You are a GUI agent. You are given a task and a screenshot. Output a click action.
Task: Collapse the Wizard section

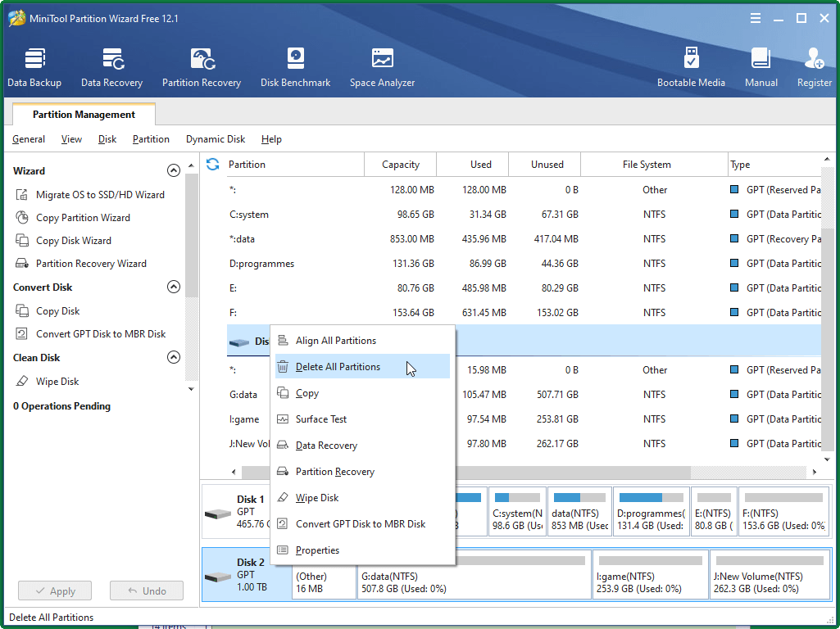(x=174, y=171)
